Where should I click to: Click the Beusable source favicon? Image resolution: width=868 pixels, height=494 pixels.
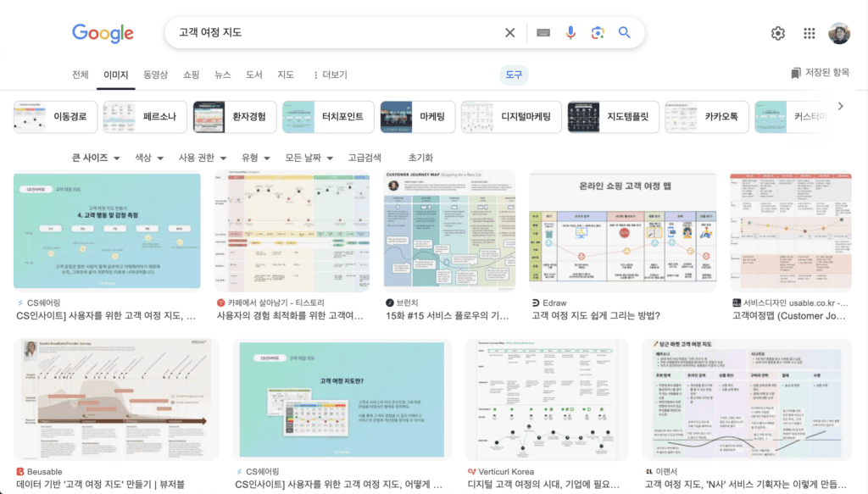tap(20, 472)
